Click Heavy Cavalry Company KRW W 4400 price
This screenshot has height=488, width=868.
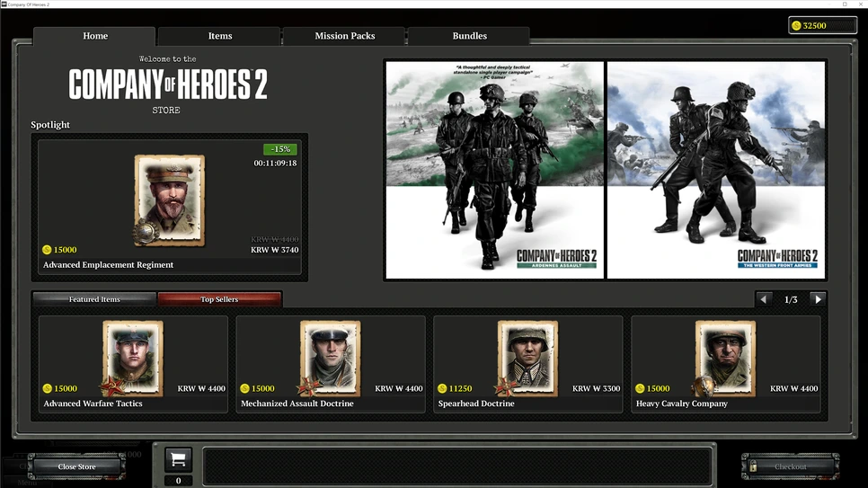point(793,388)
